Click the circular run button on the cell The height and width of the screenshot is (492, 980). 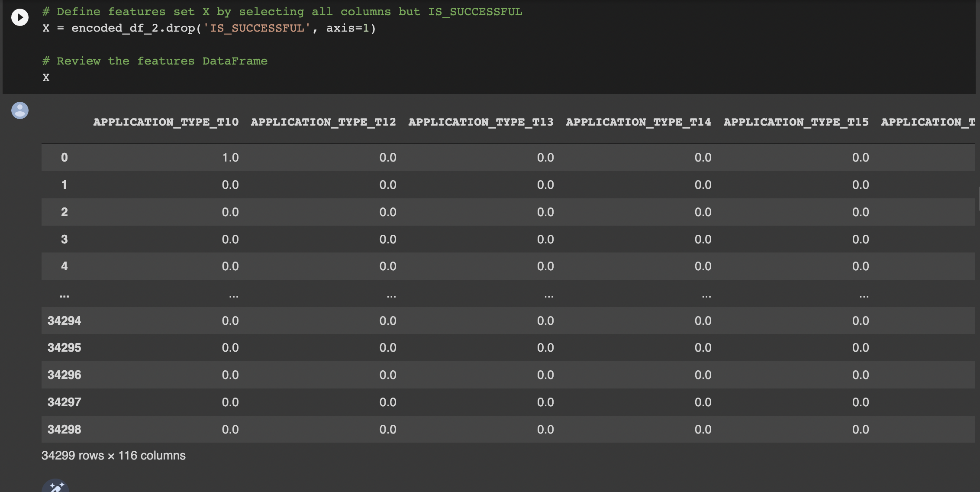[x=19, y=17]
